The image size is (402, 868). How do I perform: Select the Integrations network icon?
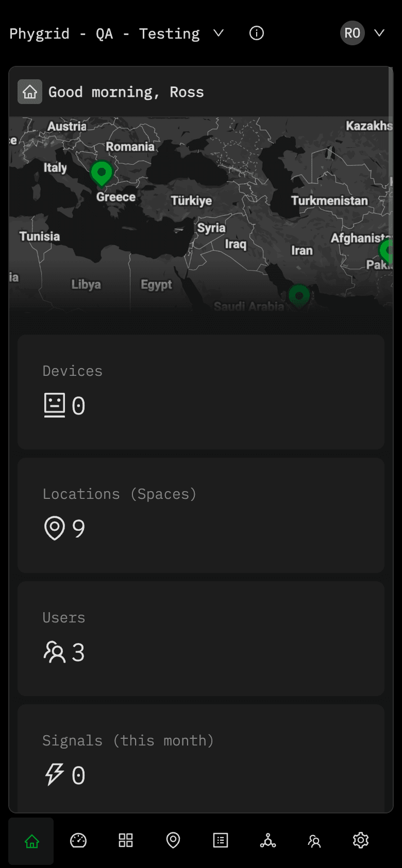tap(266, 841)
